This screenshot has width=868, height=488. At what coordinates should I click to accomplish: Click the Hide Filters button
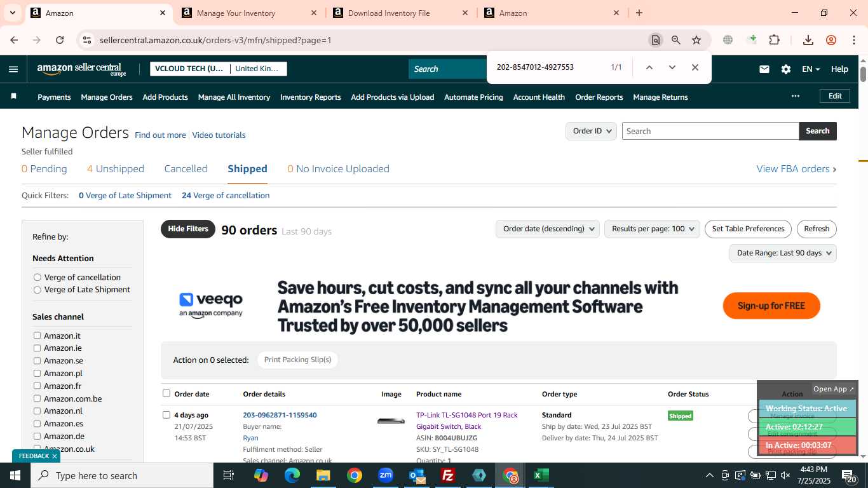(x=188, y=229)
